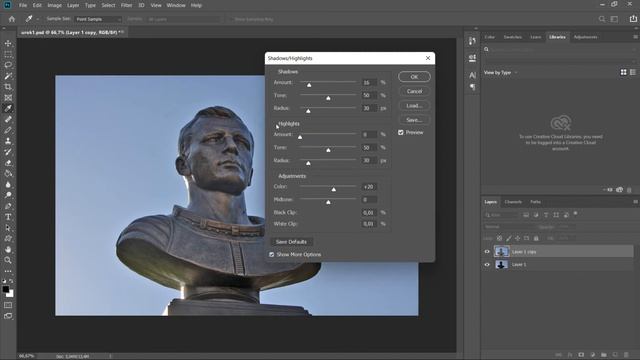Screen dimensions: 640x360
Task: Switch to the Adjustments tab
Action: pos(585,37)
